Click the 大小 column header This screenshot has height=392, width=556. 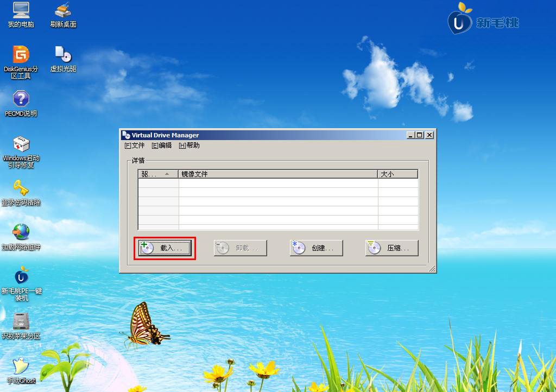(x=397, y=174)
